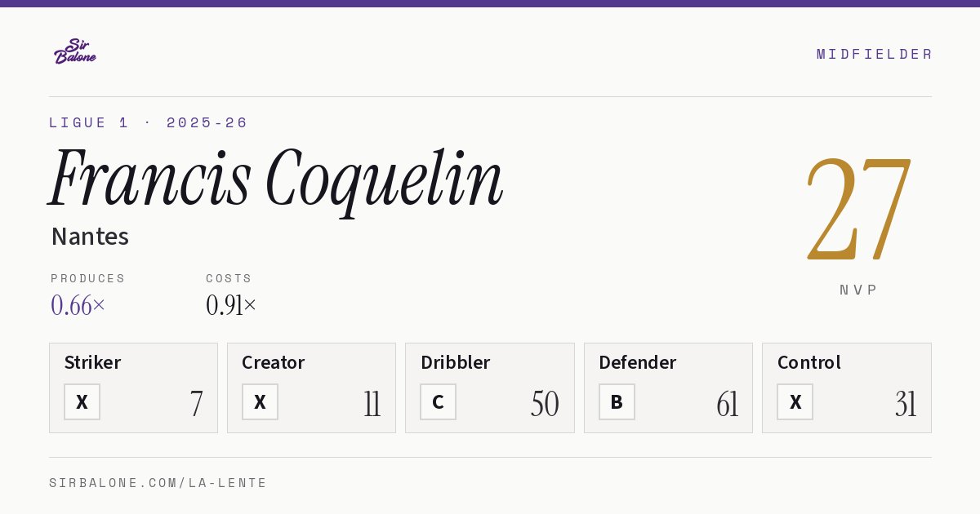Viewport: 980px width, 514px height.
Task: Click the X grade badge in Creator card
Action: point(260,401)
